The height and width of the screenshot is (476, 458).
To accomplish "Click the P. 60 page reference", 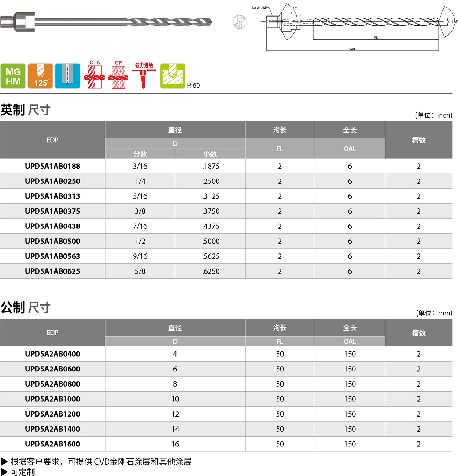I will 193,86.
